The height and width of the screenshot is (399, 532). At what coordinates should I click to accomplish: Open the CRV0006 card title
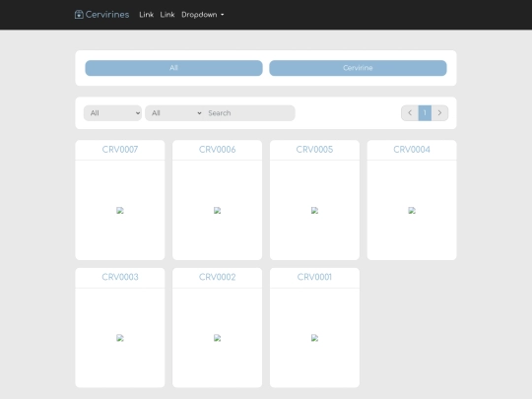point(217,150)
